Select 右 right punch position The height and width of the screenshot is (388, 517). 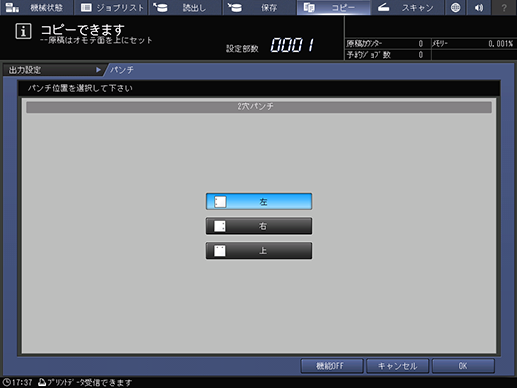coord(259,226)
